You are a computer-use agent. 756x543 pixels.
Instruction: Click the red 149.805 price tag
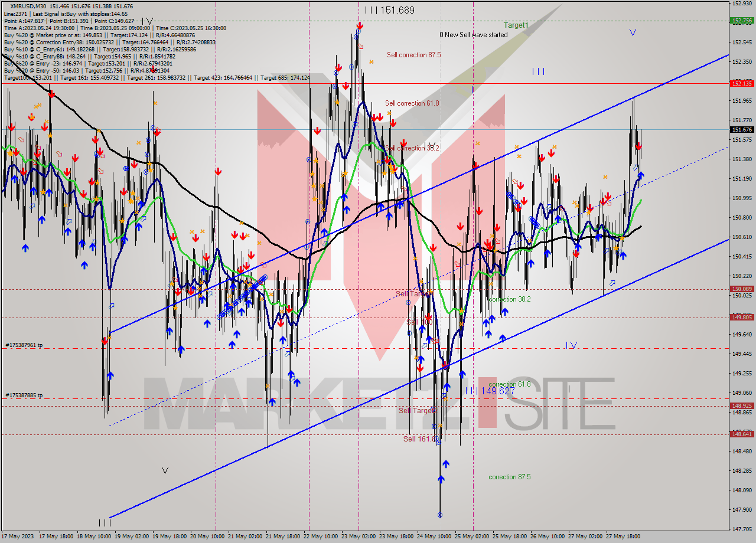pyautogui.click(x=742, y=317)
